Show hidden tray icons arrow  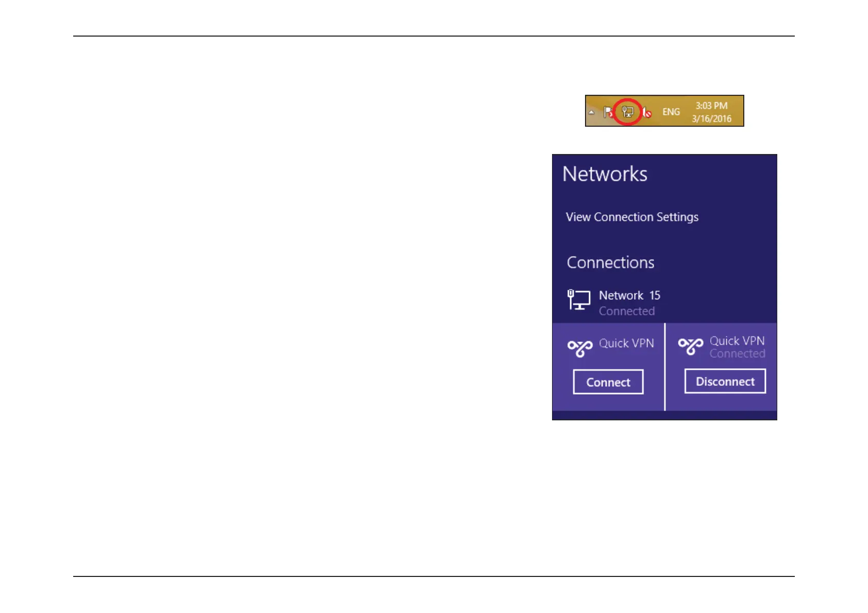pyautogui.click(x=592, y=112)
